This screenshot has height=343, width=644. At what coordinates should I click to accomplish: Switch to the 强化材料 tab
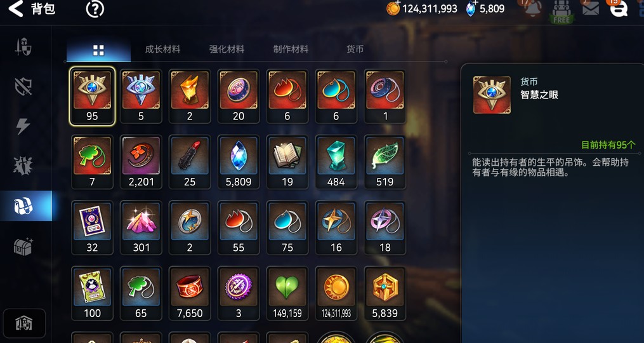(x=227, y=50)
